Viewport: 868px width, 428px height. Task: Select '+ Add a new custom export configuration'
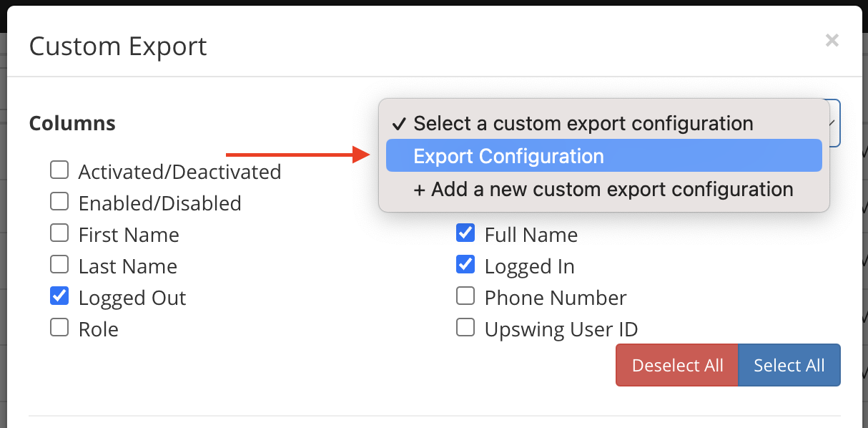604,189
